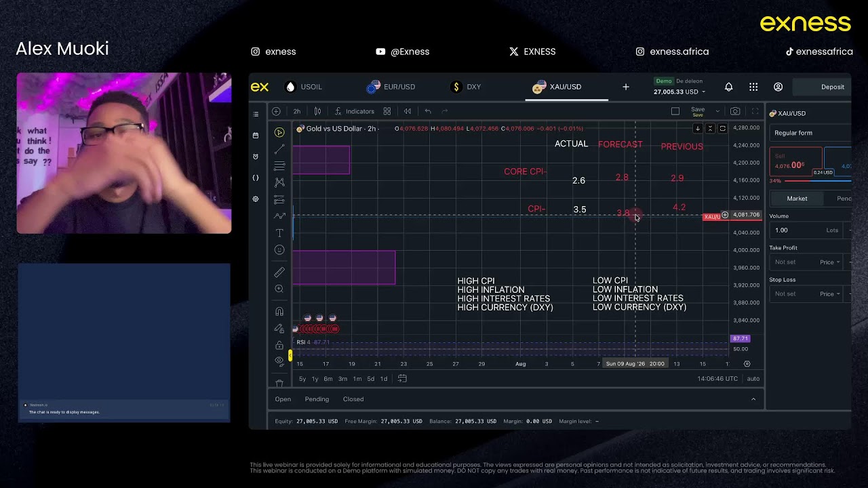This screenshot has width=868, height=488.
Task: Select the zoom in tool
Action: tap(279, 289)
